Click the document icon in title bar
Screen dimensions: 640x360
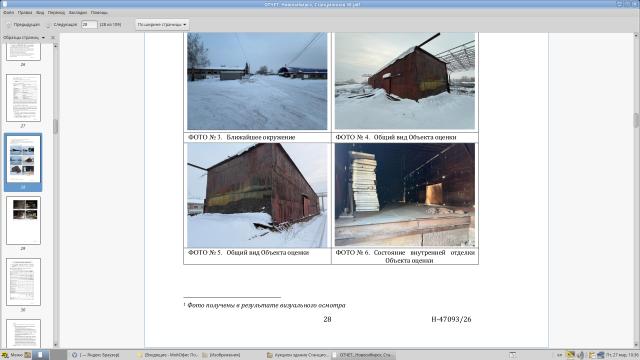click(x=4, y=4)
